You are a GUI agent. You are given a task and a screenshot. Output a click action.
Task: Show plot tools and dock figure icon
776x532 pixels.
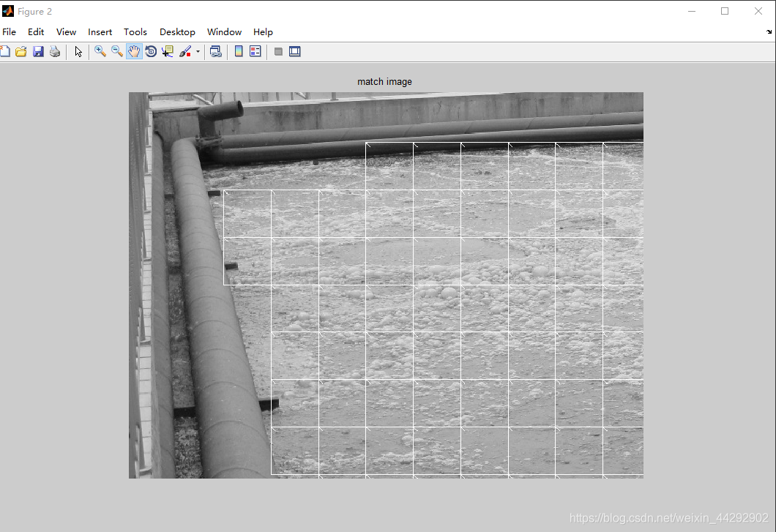point(295,51)
